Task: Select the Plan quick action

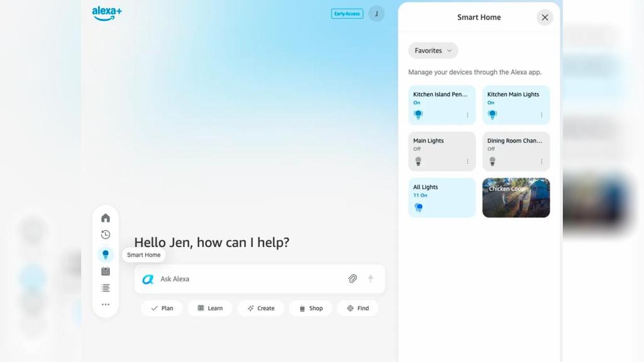Action: tap(162, 308)
